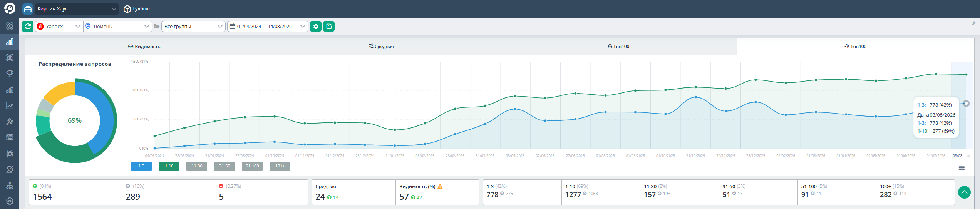This screenshot has width=980, height=209.
Task: Open settings with green gear button
Action: click(316, 26)
